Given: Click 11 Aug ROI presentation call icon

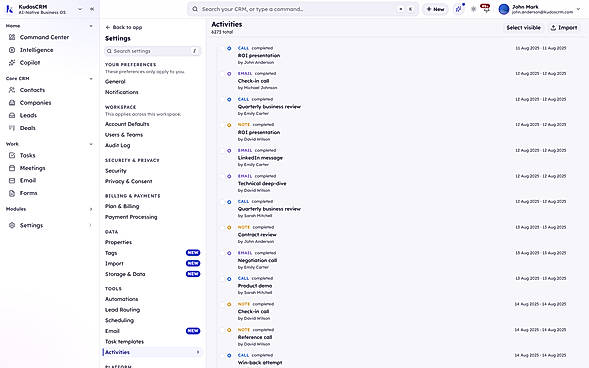Looking at the screenshot, I should (229, 48).
